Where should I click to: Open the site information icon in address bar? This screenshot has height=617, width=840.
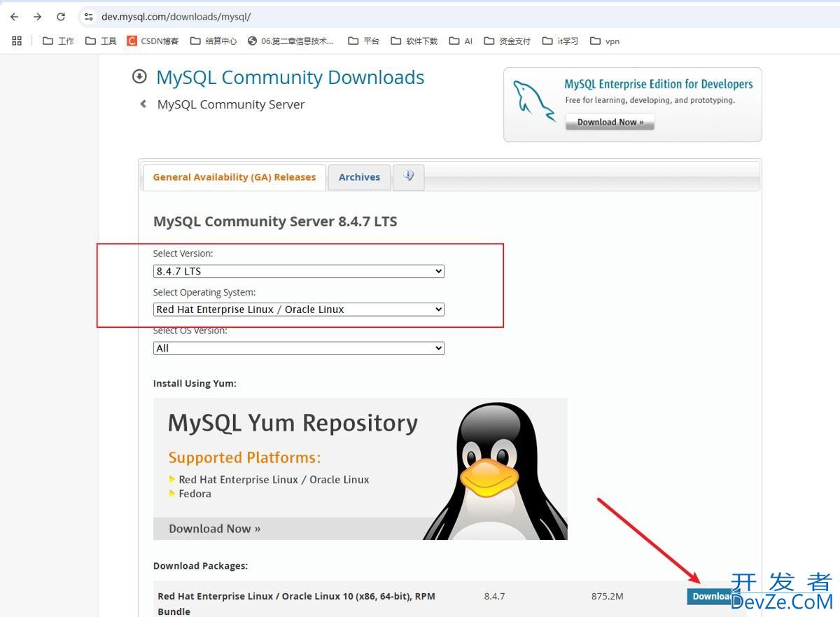89,16
